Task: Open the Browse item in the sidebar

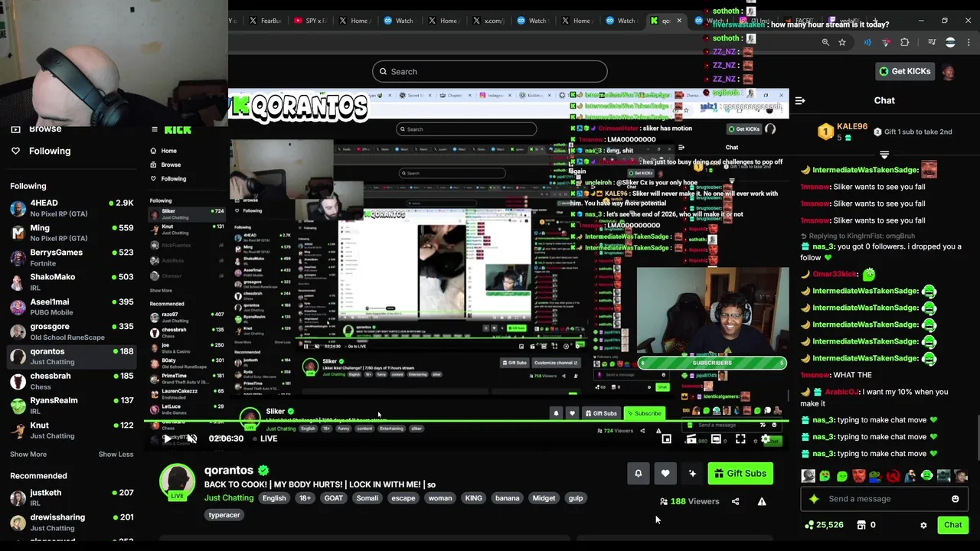Action: [45, 129]
